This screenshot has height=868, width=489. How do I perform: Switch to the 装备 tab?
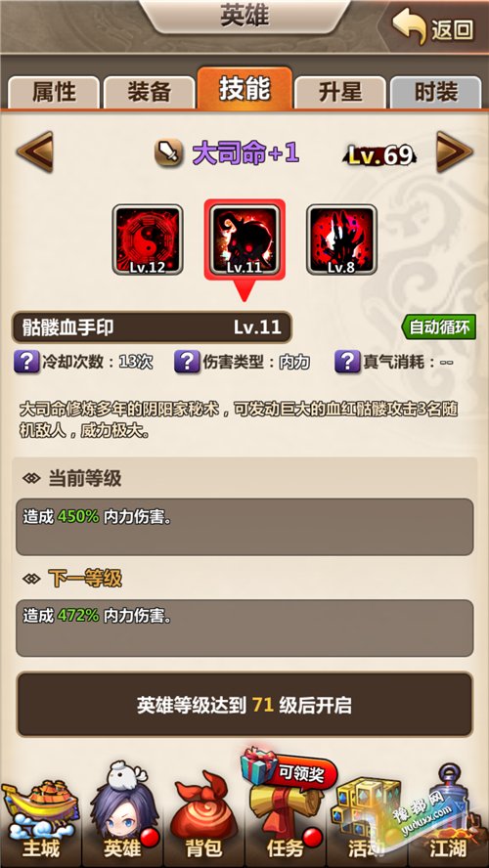(150, 93)
